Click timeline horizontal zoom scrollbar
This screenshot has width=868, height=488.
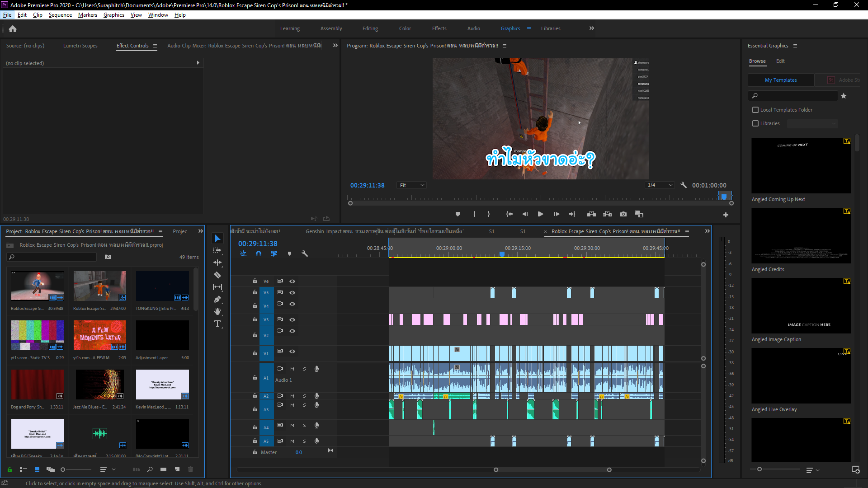pyautogui.click(x=552, y=470)
